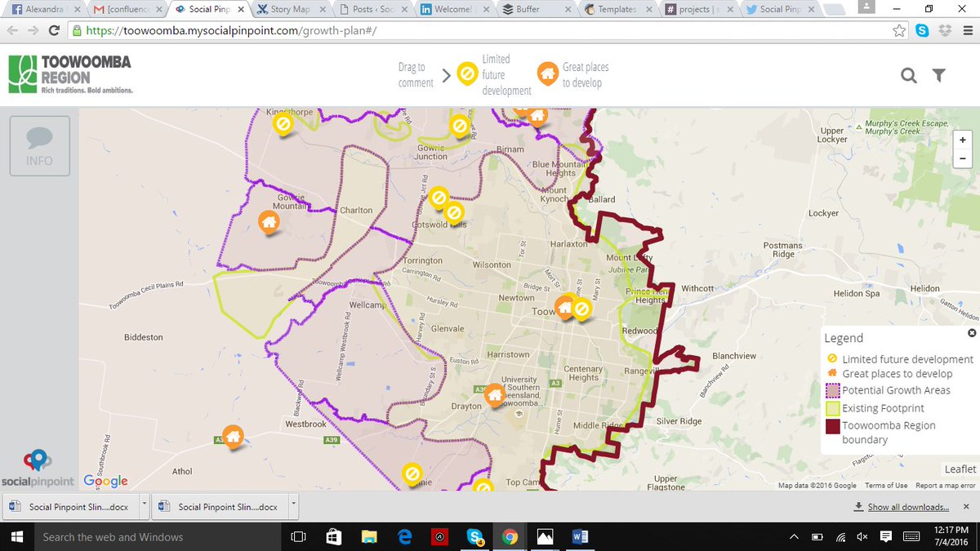The image size is (980, 551).
Task: Click the orange home pin at Gowrie Mountain
Action: (x=268, y=221)
